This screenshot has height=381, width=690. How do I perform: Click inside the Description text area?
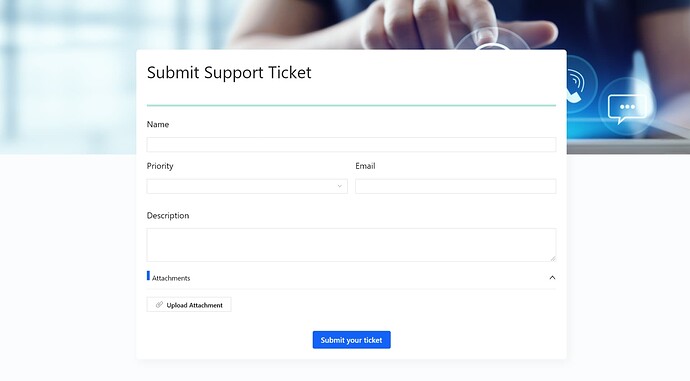351,245
